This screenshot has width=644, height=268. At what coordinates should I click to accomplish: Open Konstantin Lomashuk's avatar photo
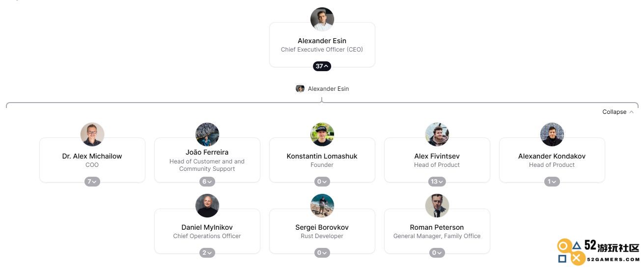322,134
